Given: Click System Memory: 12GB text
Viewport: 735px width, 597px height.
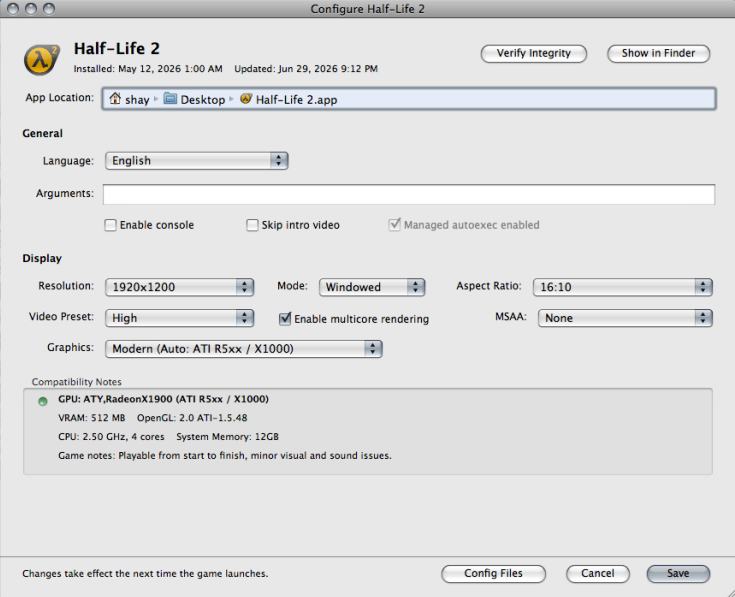Looking at the screenshot, I should (x=227, y=437).
